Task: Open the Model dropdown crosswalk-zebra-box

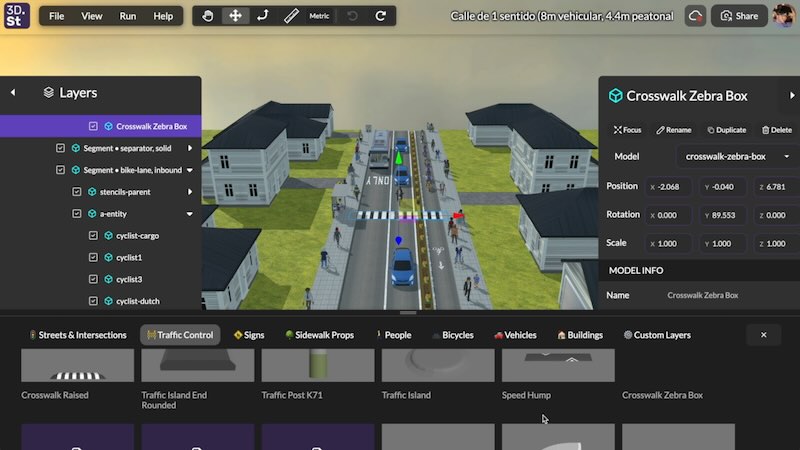Action: click(x=737, y=157)
